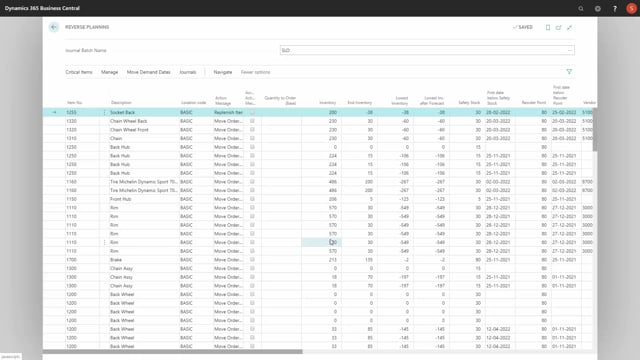The image size is (640, 360).
Task: Tick the accept checkbox on Front Hub row
Action: (252, 199)
